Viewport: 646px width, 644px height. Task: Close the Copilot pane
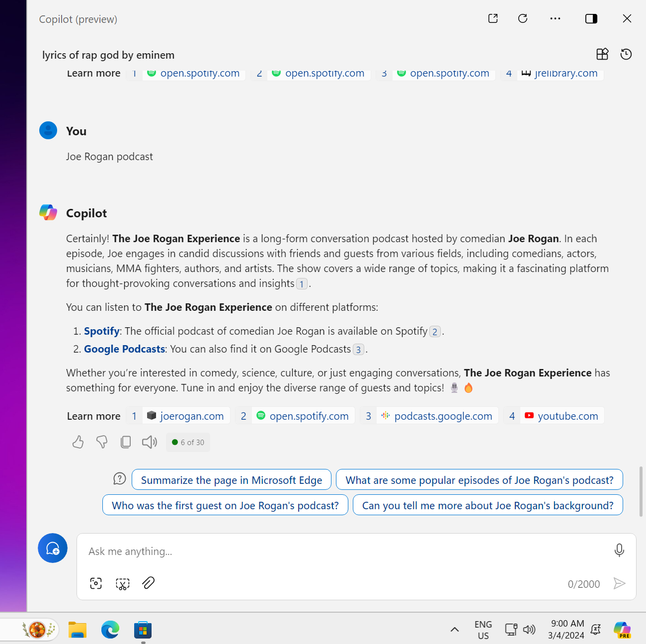pos(627,18)
